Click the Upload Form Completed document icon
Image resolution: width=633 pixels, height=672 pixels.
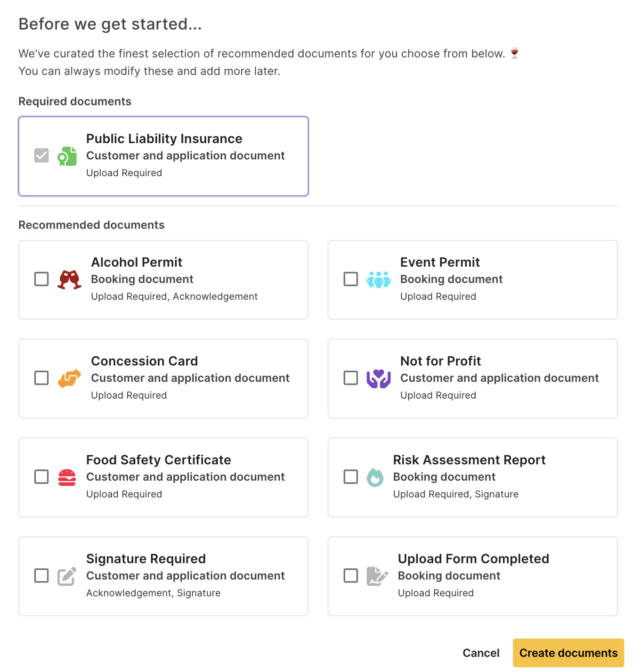point(377,576)
